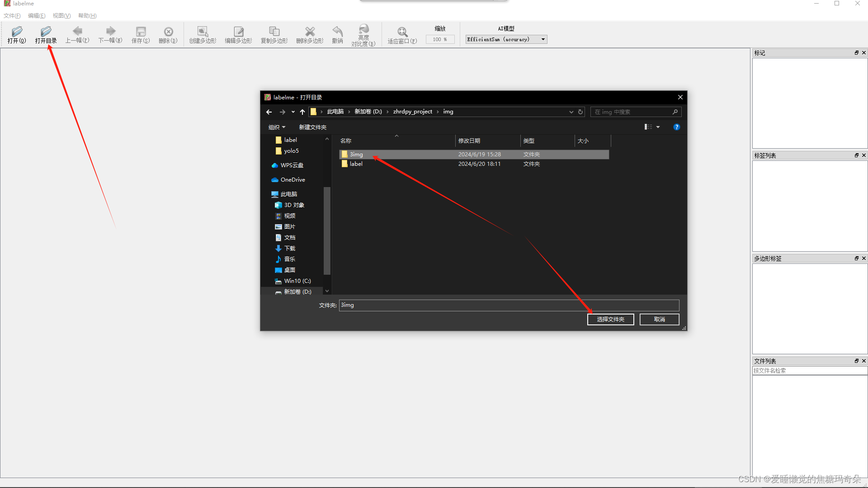Screen dimensions: 868x488
Task: Open the 视图 View menu
Action: click(x=61, y=16)
